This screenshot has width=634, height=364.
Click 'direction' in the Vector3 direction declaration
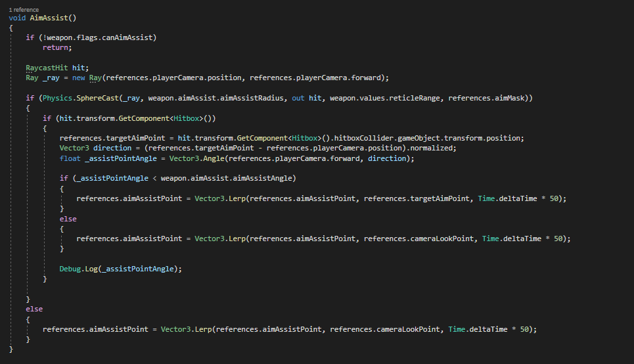112,148
